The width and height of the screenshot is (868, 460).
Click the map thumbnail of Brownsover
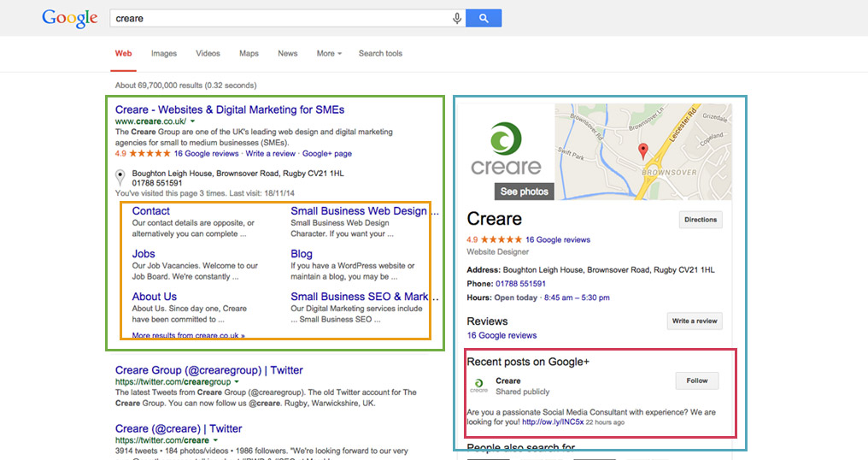[643, 152]
